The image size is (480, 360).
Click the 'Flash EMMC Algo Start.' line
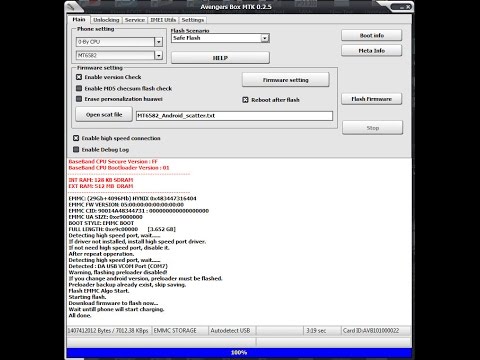(99, 291)
